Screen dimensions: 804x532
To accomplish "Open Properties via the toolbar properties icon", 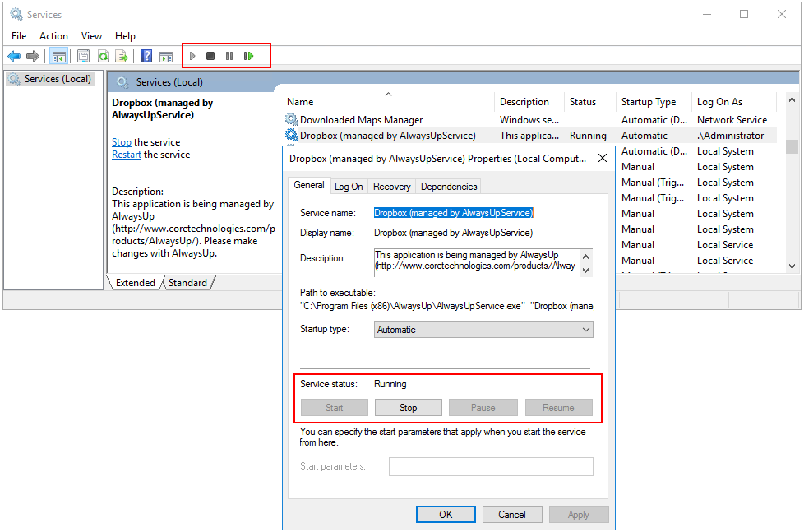I will tap(83, 56).
